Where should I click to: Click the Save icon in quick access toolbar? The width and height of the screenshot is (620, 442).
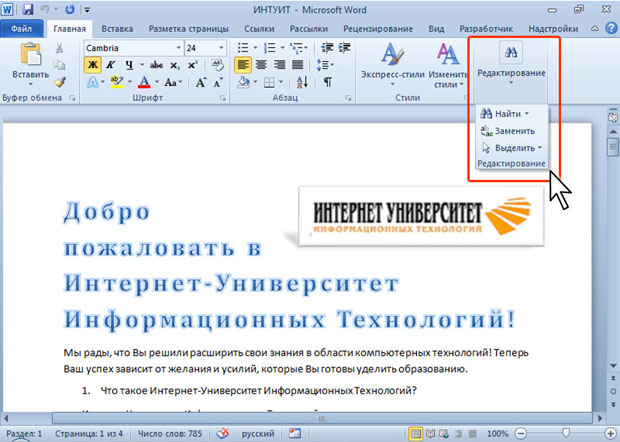point(28,9)
